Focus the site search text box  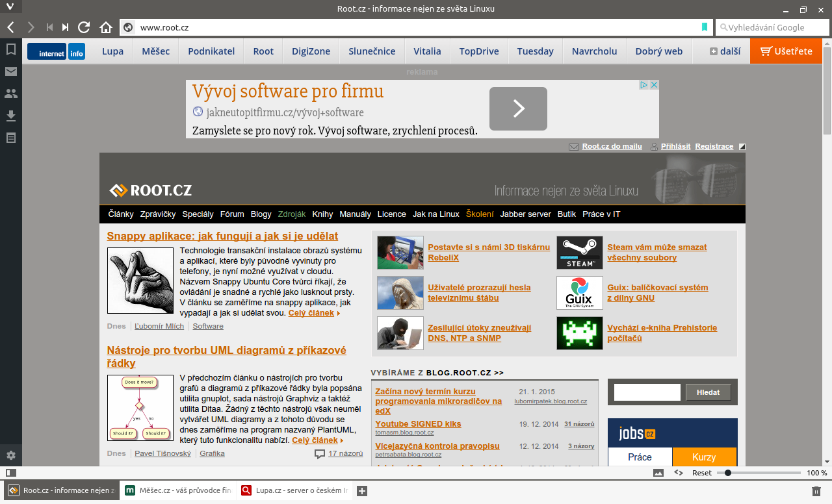pyautogui.click(x=647, y=392)
